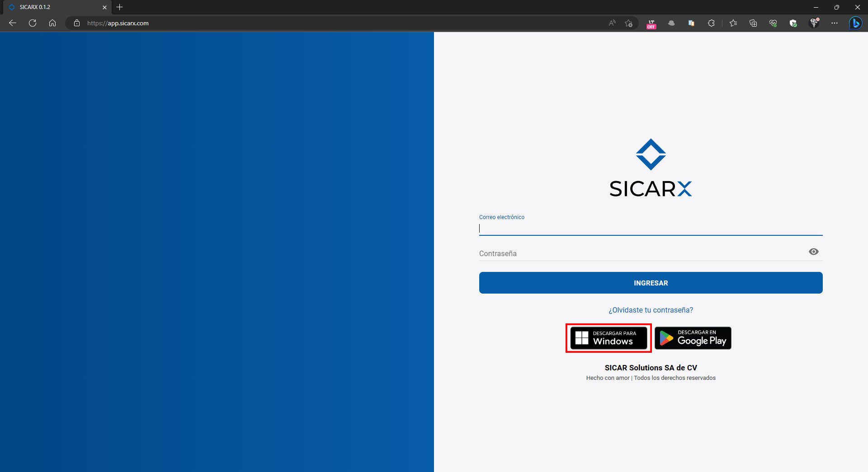Click the SICARX diamond logo

pos(651,154)
